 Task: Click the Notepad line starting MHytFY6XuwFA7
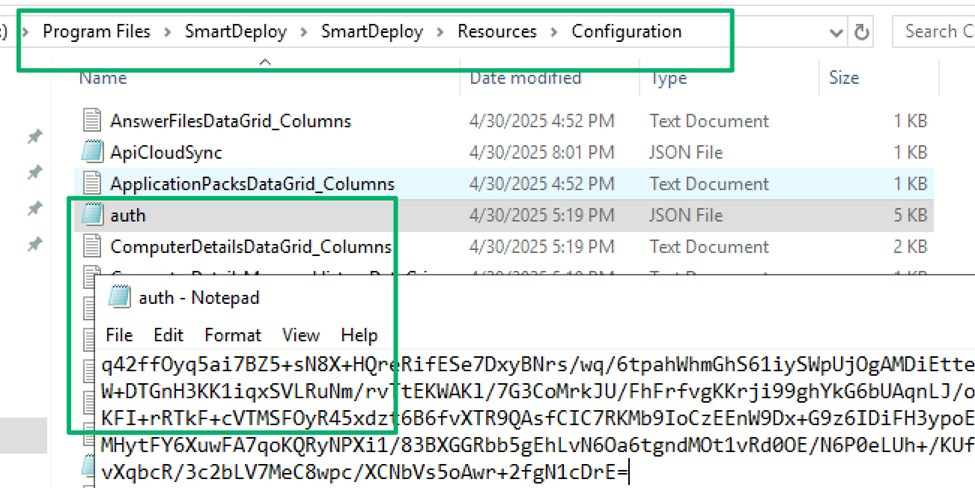(537, 447)
